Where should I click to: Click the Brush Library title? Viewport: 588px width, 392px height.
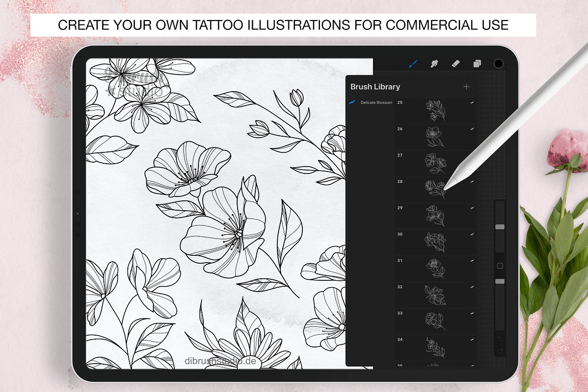(375, 87)
